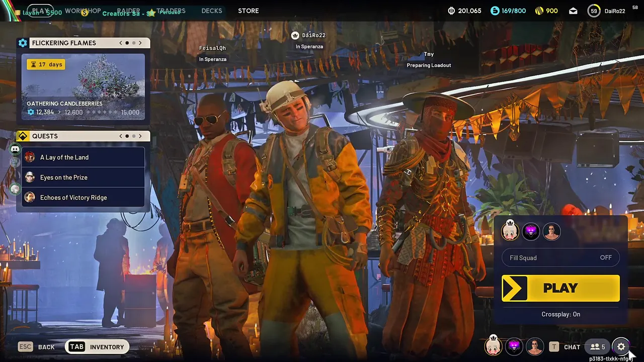Open the settings gear icon
Image resolution: width=644 pixels, height=362 pixels.
click(x=621, y=346)
